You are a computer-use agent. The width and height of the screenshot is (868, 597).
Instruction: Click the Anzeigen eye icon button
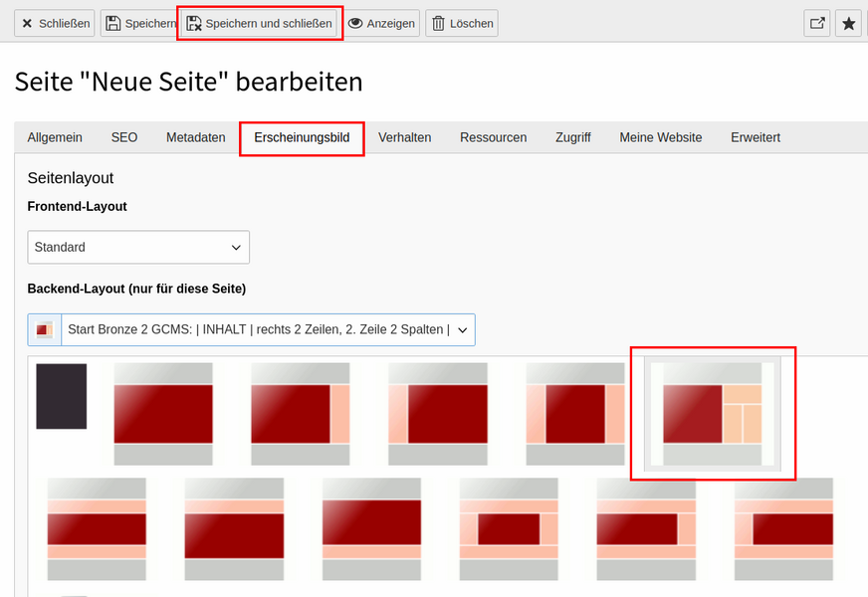(381, 23)
